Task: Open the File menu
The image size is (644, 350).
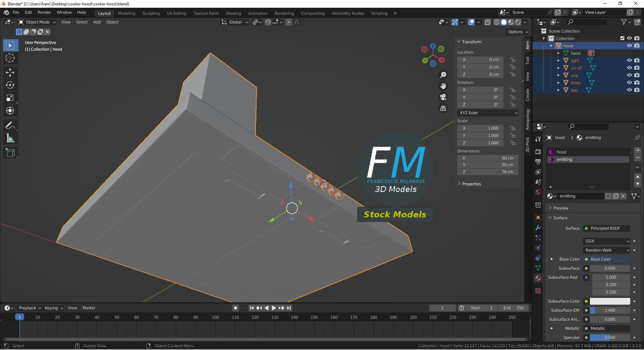Action: pos(16,12)
